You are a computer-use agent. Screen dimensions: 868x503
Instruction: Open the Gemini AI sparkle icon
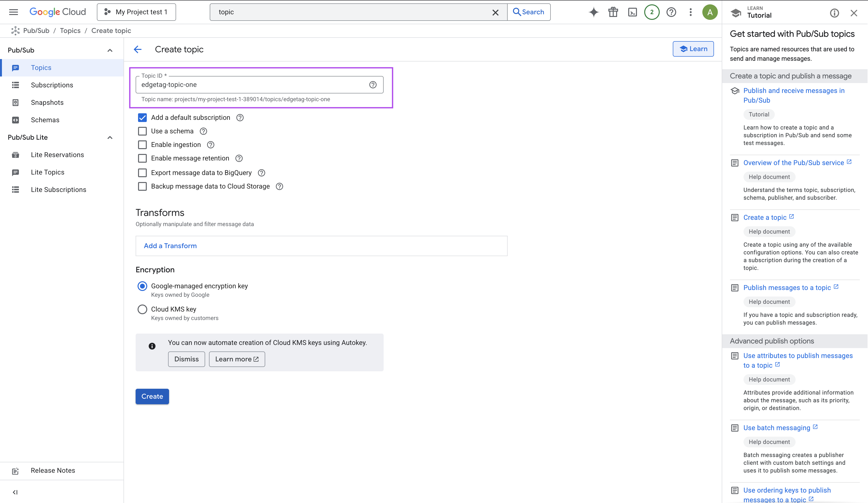(593, 12)
